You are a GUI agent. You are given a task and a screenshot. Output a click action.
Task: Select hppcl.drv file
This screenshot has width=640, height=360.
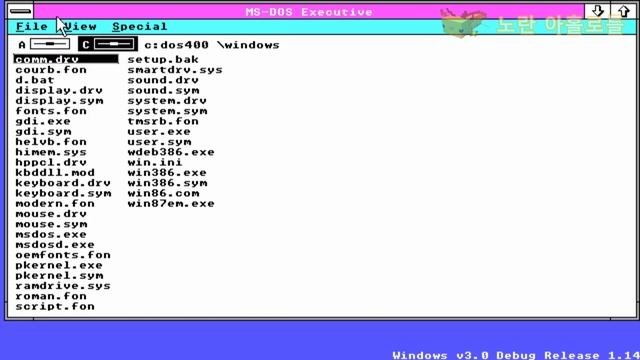(x=51, y=162)
